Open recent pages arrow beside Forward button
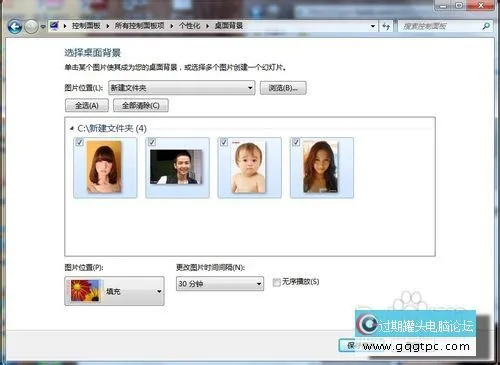 pyautogui.click(x=43, y=26)
